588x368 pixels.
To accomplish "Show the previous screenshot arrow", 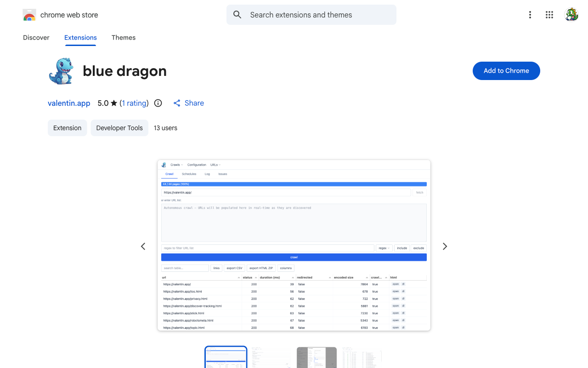I will tap(143, 246).
